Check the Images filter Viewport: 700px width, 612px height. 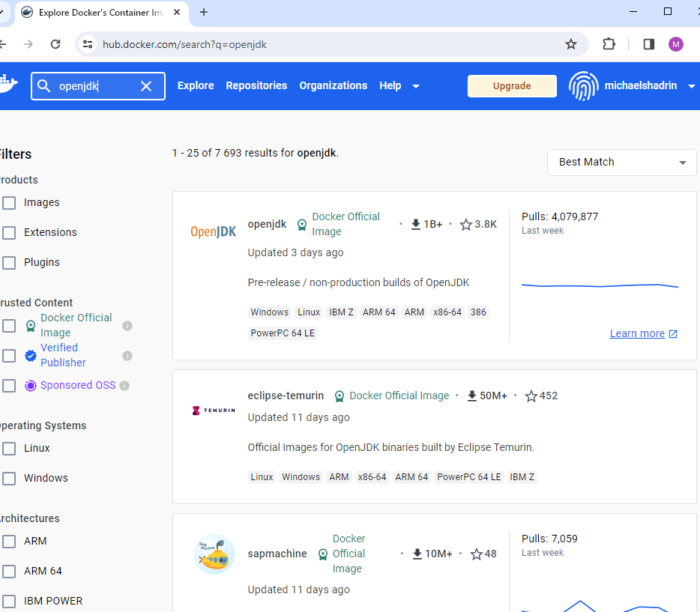[9, 202]
